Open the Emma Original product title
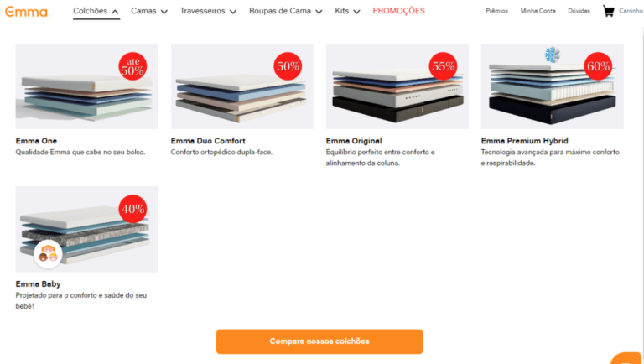The height and width of the screenshot is (364, 644). coord(354,141)
